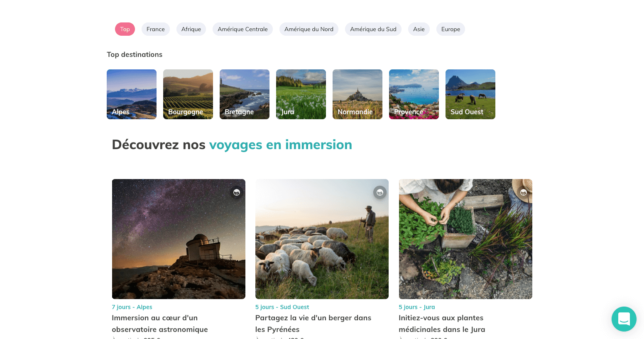The height and width of the screenshot is (339, 644).
Task: Select the Top filter tab
Action: (x=125, y=29)
